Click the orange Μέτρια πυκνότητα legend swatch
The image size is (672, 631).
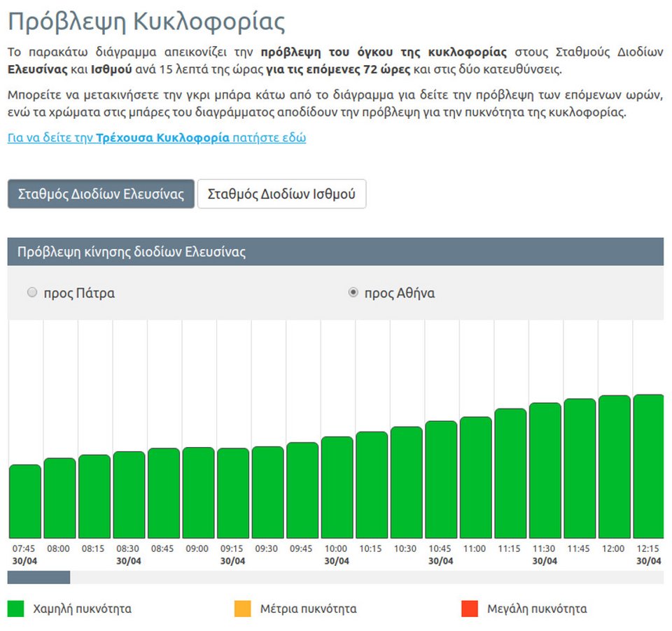coord(242,609)
